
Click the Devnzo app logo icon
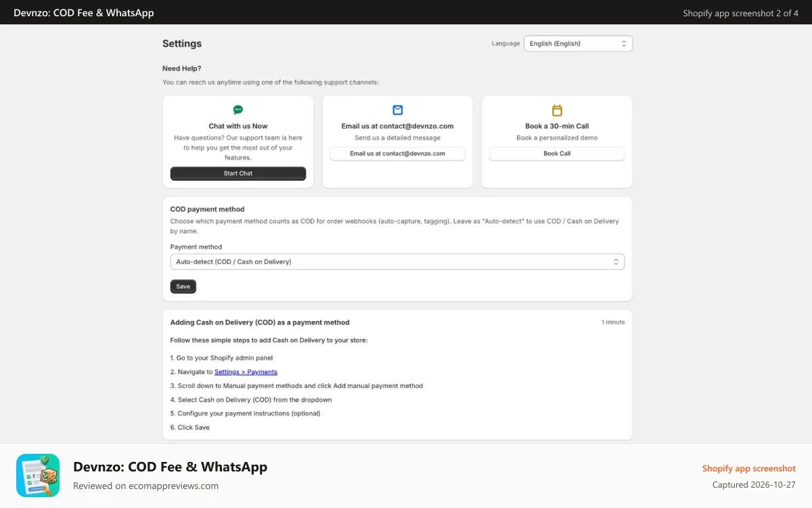click(38, 475)
